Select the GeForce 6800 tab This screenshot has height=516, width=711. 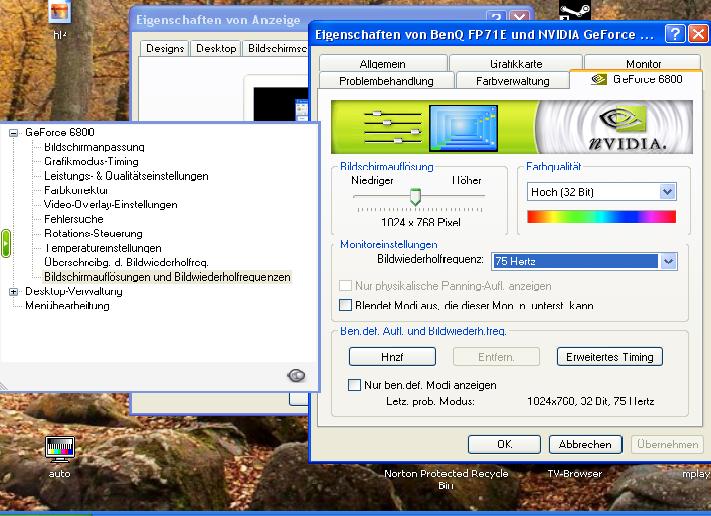point(636,79)
